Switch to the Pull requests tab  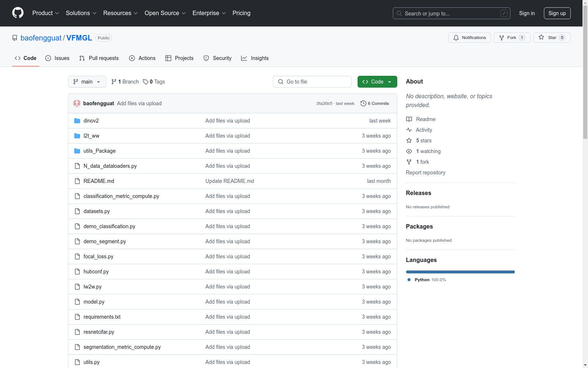[x=99, y=58]
